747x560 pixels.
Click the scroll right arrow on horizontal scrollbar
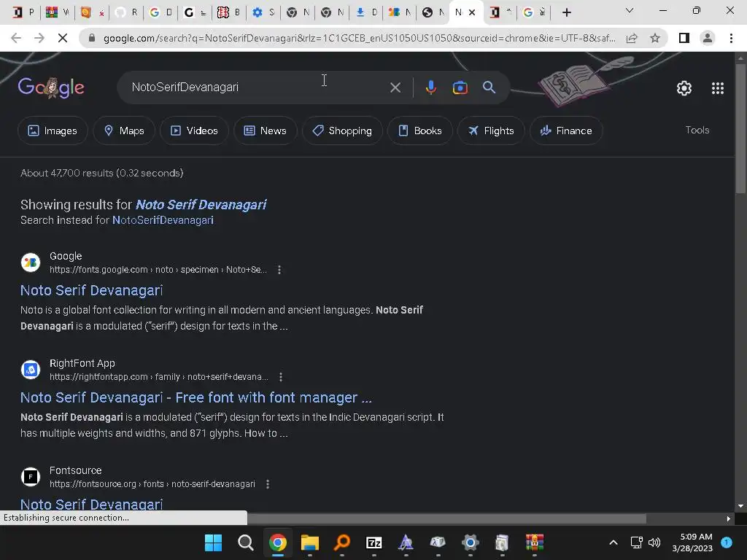tap(729, 518)
